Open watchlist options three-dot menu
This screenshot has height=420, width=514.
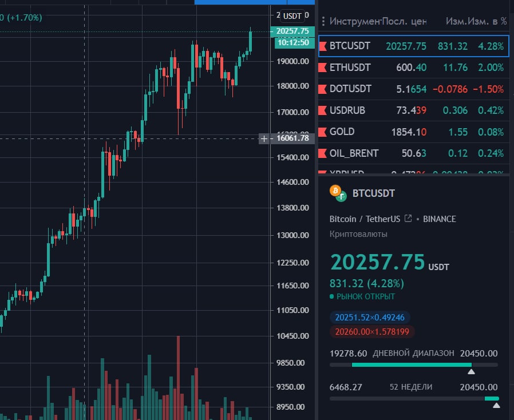[x=323, y=21]
